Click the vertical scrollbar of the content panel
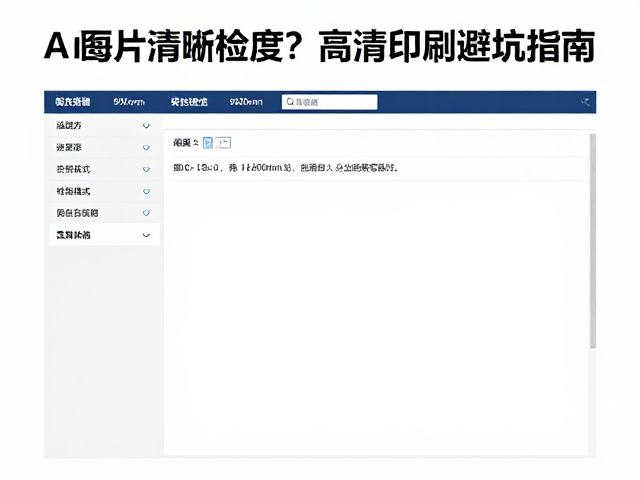640x480 pixels. (x=593, y=241)
